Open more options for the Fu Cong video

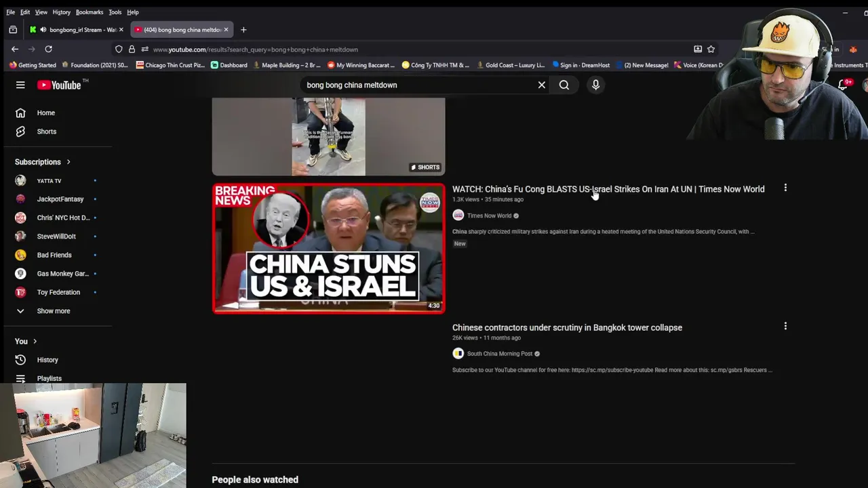785,188
